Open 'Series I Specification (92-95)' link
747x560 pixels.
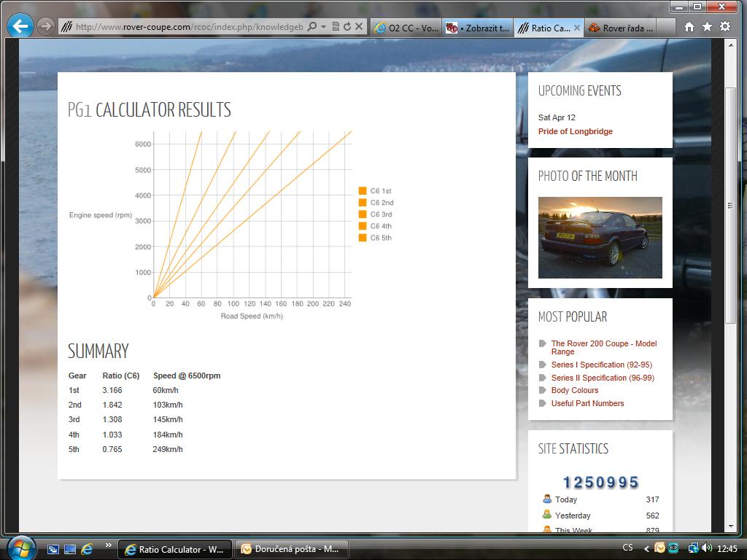point(601,365)
